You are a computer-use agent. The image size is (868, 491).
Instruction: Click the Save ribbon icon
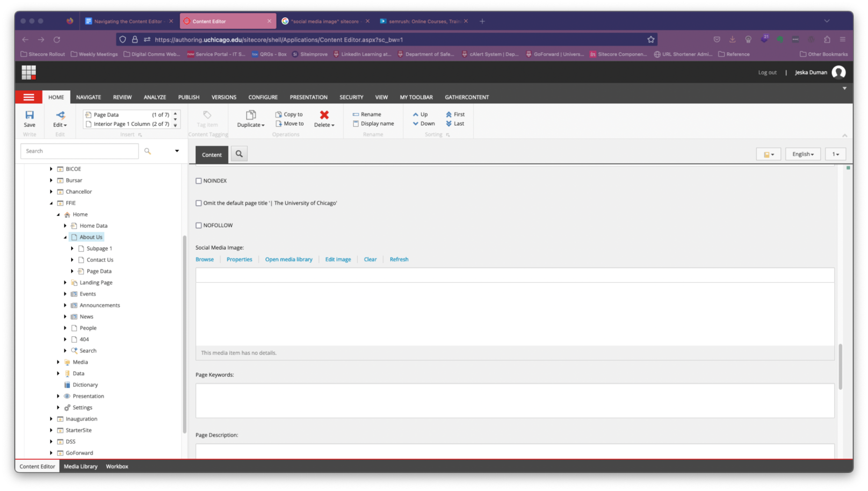click(29, 115)
